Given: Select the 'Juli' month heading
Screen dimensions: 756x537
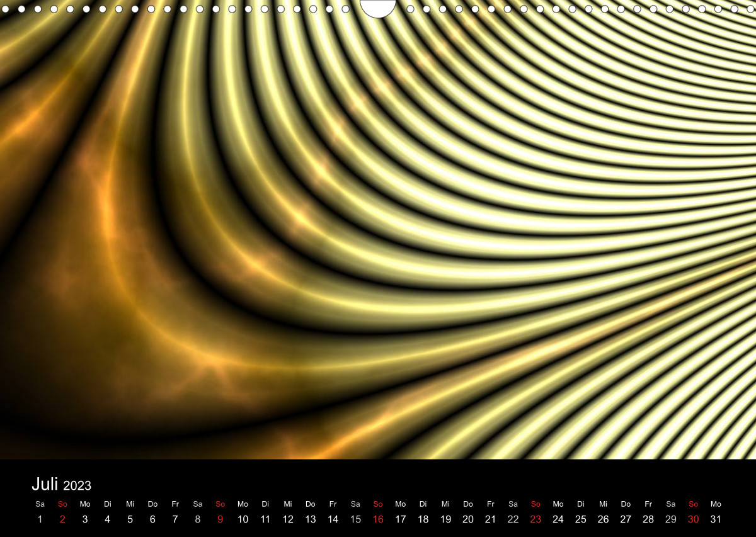Looking at the screenshot, I should pos(45,483).
